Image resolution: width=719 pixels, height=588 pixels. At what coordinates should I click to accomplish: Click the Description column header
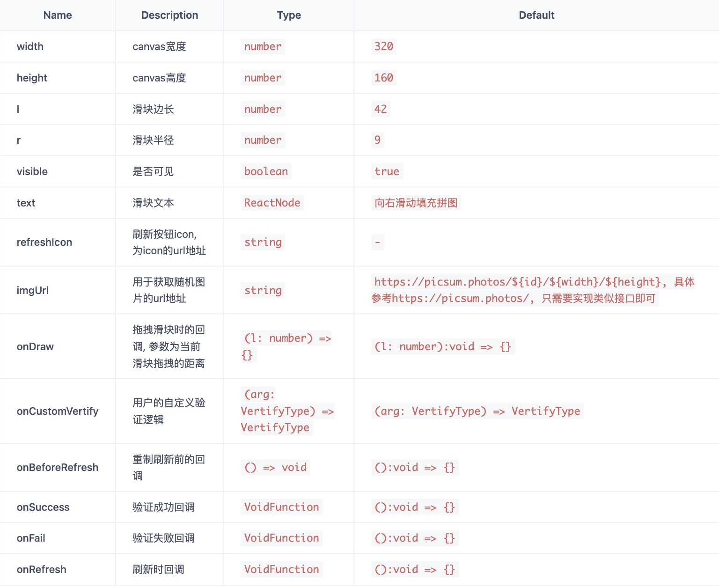tap(169, 15)
